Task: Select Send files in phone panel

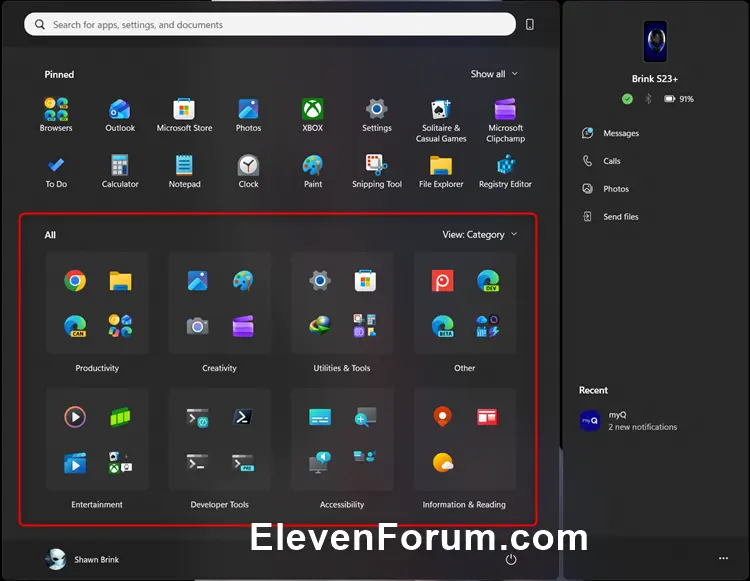Action: click(x=610, y=217)
